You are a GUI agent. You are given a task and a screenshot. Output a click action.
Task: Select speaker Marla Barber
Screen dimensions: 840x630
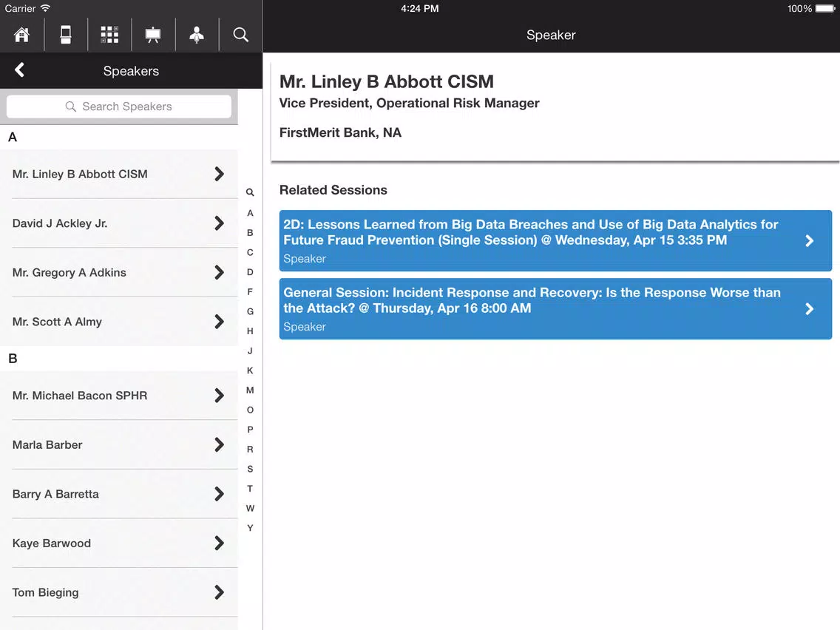119,444
